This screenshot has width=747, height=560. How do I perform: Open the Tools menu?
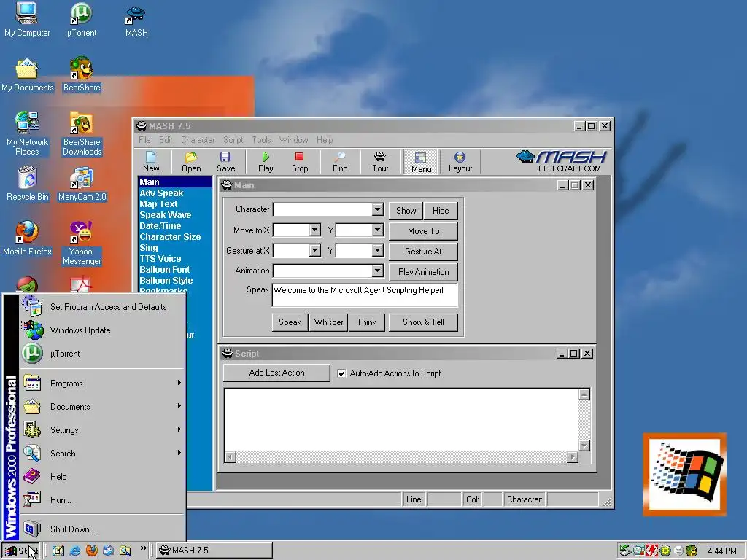[x=261, y=140]
